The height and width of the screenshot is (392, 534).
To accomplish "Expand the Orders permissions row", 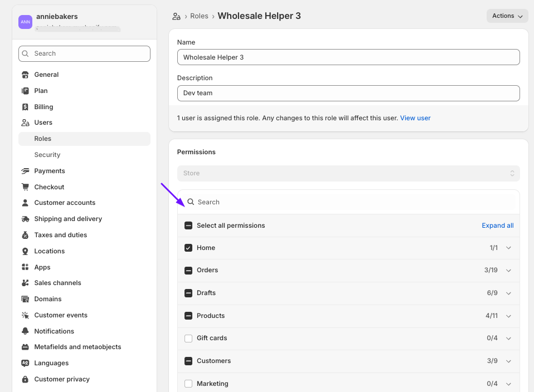I will coord(508,271).
